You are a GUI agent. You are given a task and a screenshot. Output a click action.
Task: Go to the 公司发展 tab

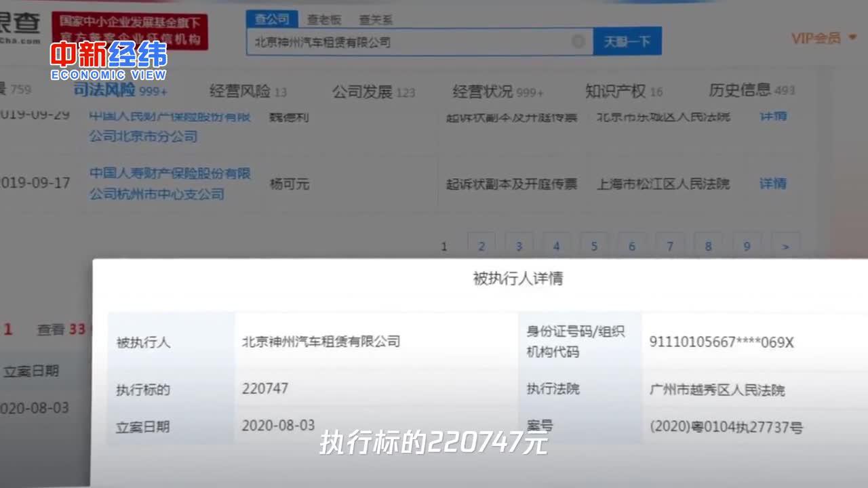click(x=374, y=91)
